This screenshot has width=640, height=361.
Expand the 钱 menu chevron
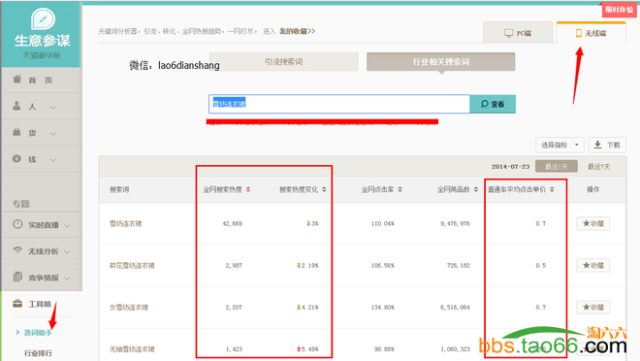53,160
